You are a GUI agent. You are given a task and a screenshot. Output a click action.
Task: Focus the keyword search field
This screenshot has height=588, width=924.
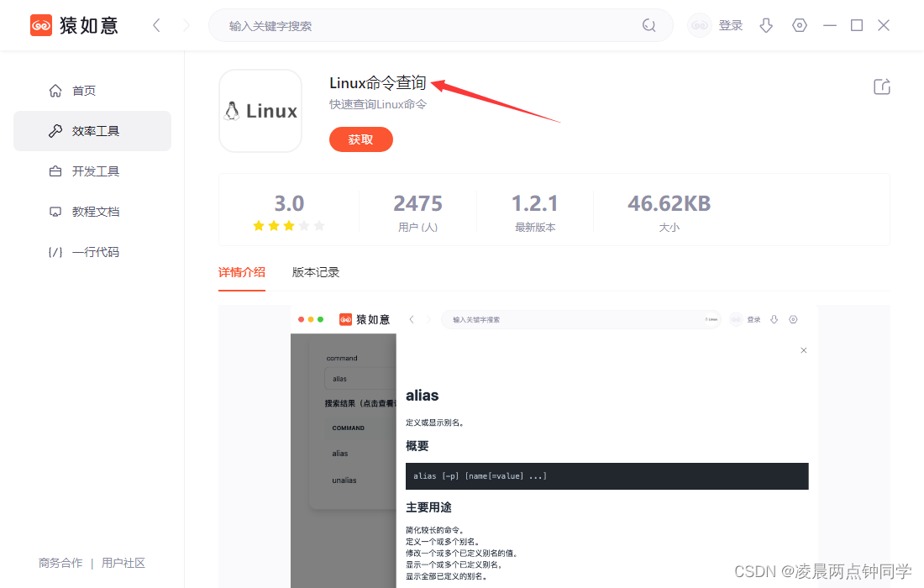[441, 25]
